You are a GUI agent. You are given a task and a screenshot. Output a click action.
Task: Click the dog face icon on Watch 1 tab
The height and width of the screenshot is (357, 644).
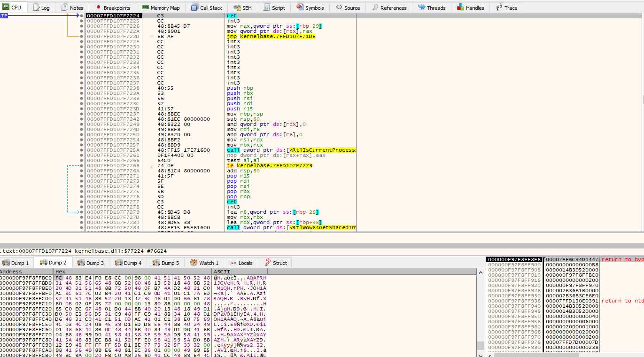pos(194,263)
